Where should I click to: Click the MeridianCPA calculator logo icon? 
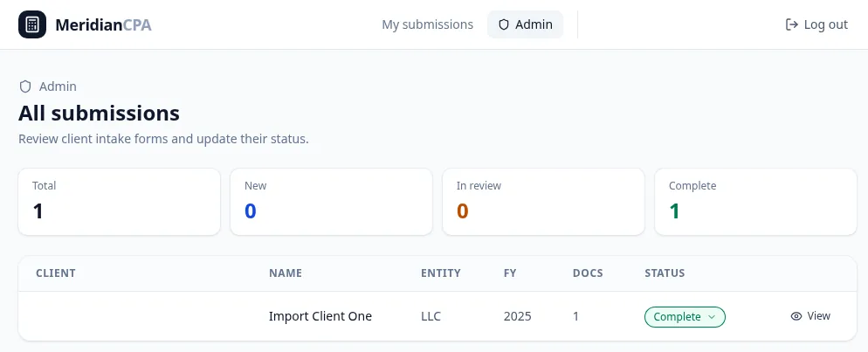[32, 24]
